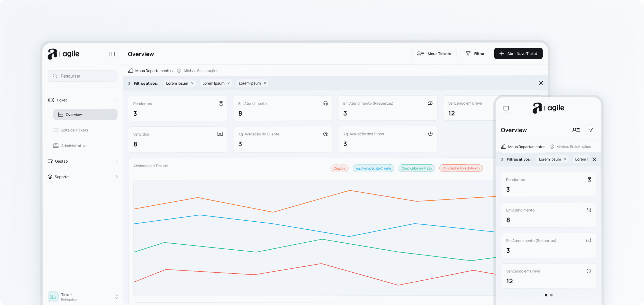Toggle Ag. Avaliação do Cliente chart legend
The height and width of the screenshot is (305, 644).
tap(373, 168)
